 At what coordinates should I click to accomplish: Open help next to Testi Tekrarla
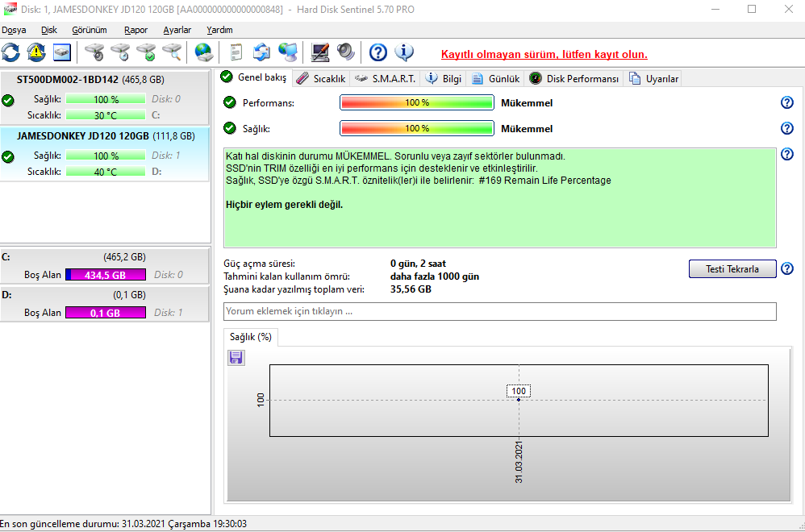(x=787, y=268)
